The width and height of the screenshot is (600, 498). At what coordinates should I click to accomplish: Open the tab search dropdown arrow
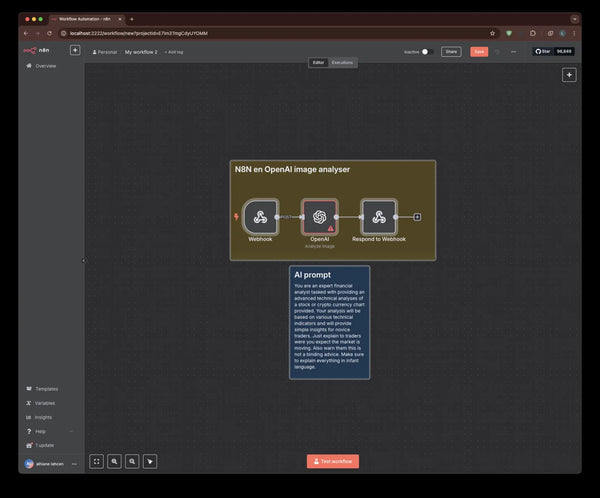pyautogui.click(x=574, y=19)
